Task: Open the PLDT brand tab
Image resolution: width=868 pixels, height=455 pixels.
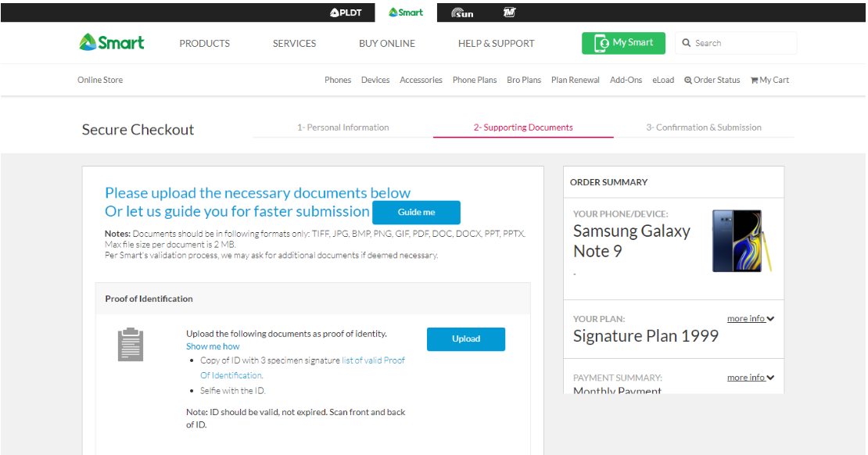Action: tap(346, 13)
